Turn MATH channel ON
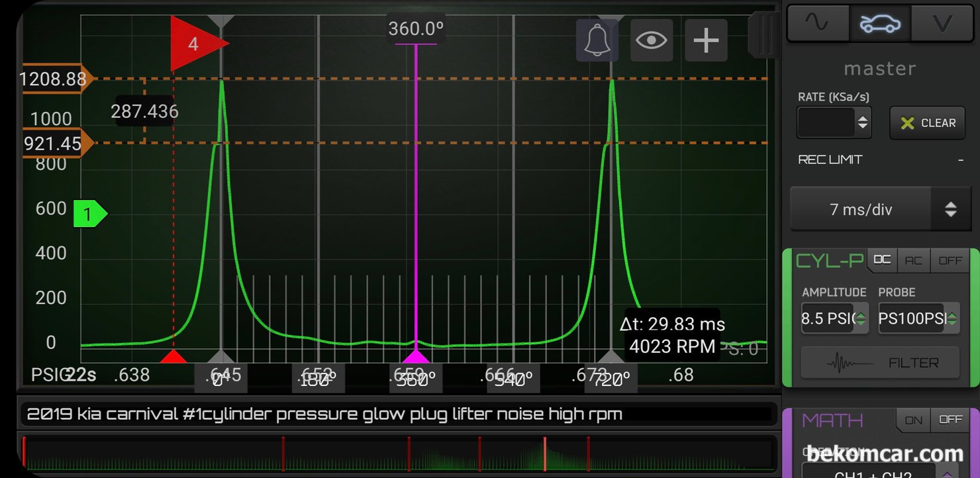 coord(913,420)
